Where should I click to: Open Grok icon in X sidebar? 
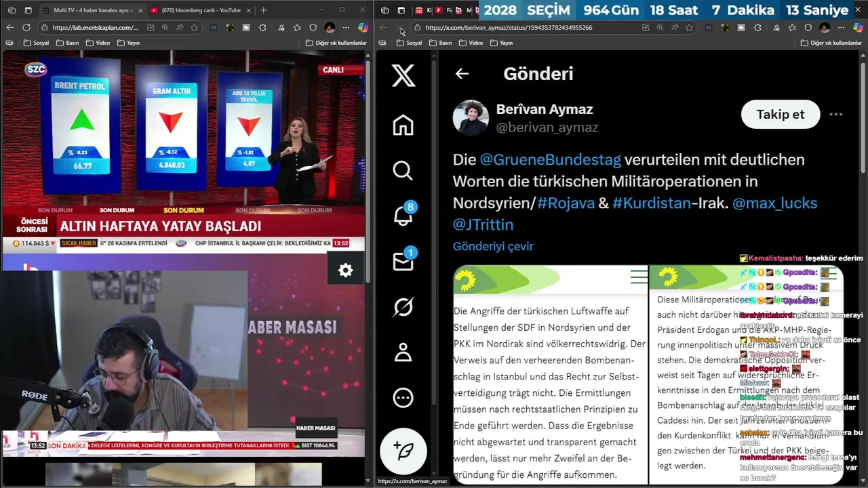click(x=403, y=307)
